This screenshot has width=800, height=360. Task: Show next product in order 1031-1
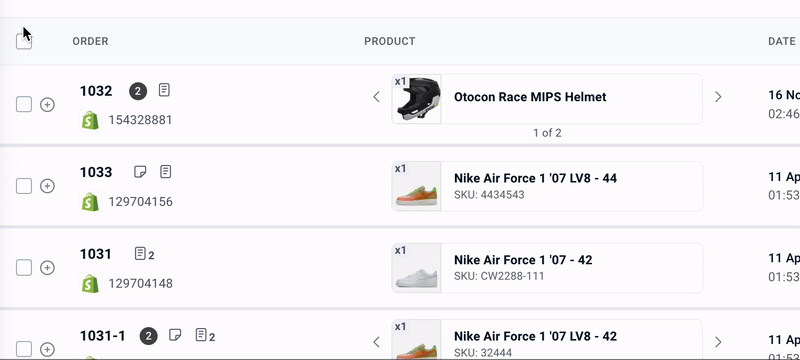(718, 342)
